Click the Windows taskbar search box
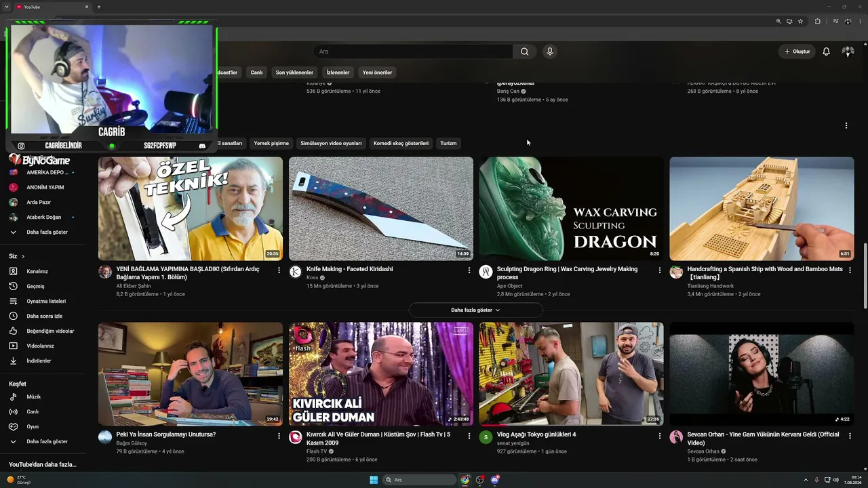This screenshot has width=868, height=488. pyautogui.click(x=420, y=480)
